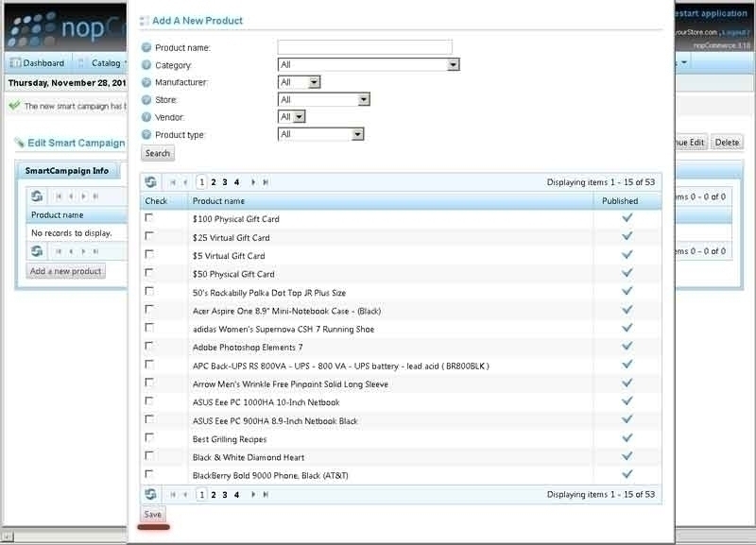Open the Category dropdown
Image resolution: width=756 pixels, height=545 pixels.
pyautogui.click(x=369, y=64)
